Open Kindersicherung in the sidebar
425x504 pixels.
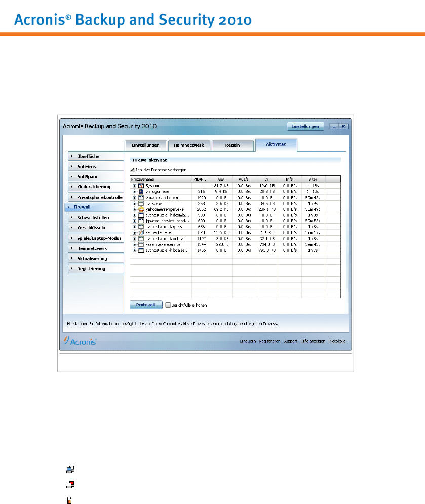pyautogui.click(x=96, y=187)
